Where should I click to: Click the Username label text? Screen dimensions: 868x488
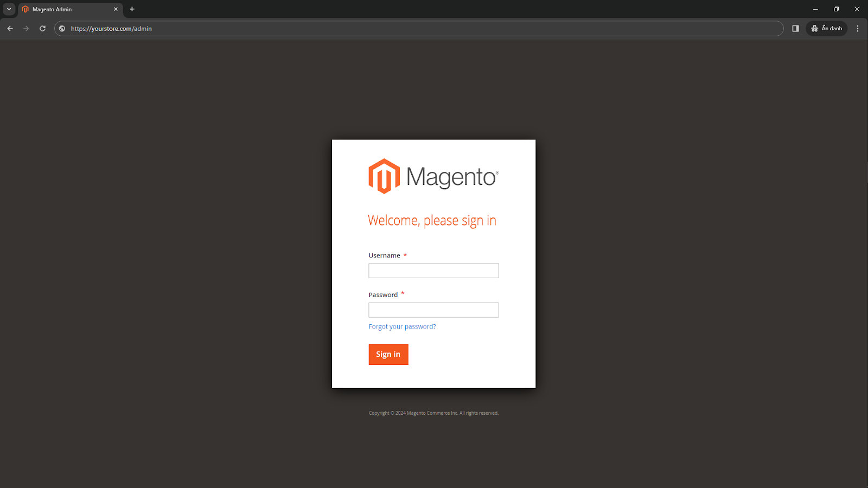point(385,255)
